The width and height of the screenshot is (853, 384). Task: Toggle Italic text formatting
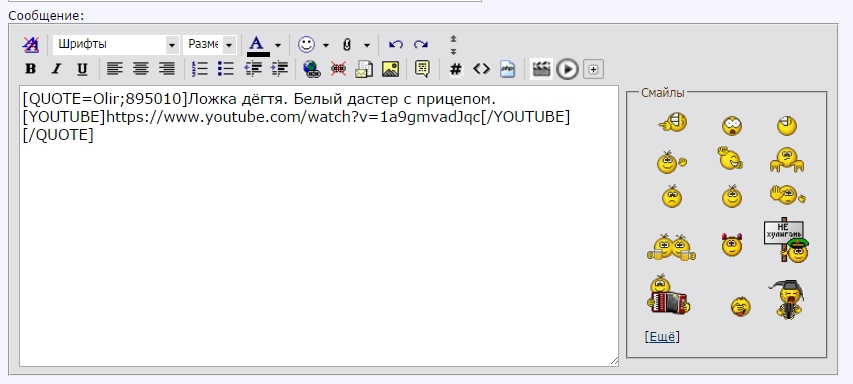click(56, 69)
